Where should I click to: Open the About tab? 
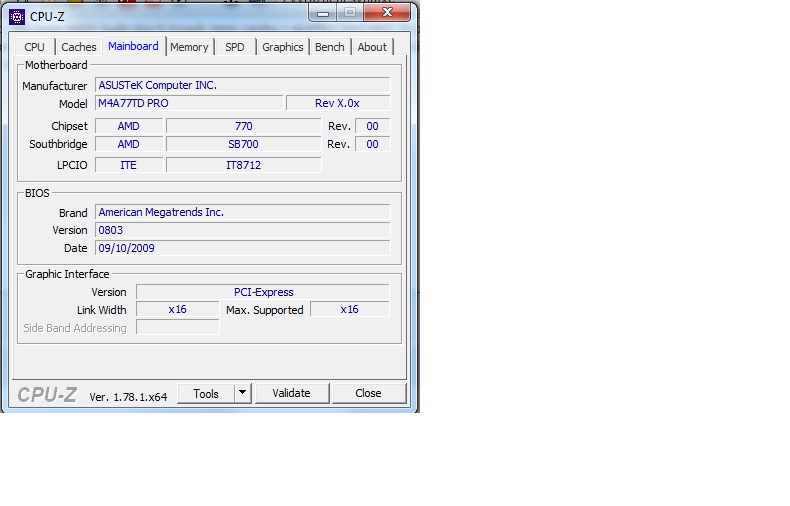click(372, 47)
